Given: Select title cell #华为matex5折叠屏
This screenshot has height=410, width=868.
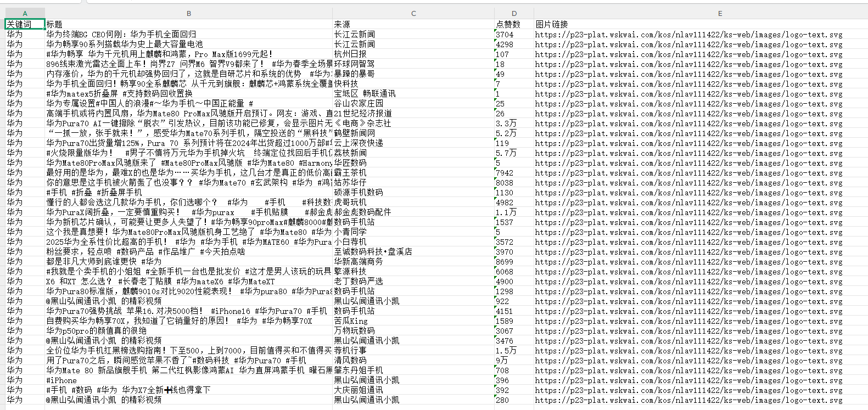Looking at the screenshot, I should point(189,93).
